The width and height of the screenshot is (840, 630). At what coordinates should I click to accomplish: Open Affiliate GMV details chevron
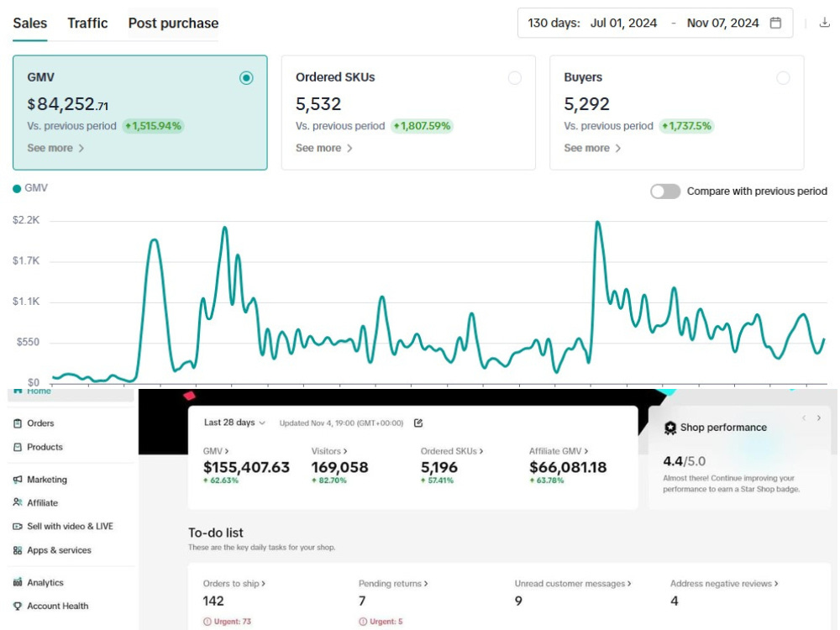coord(586,451)
